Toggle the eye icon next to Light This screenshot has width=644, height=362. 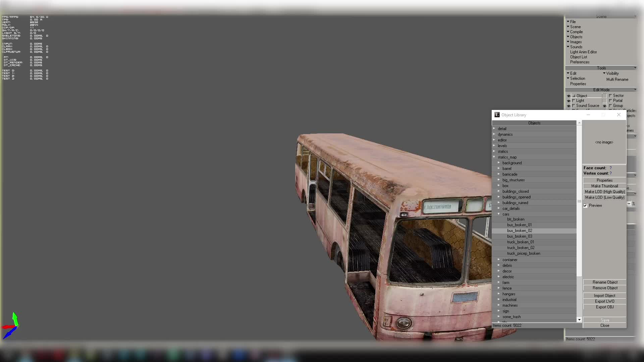click(x=569, y=101)
